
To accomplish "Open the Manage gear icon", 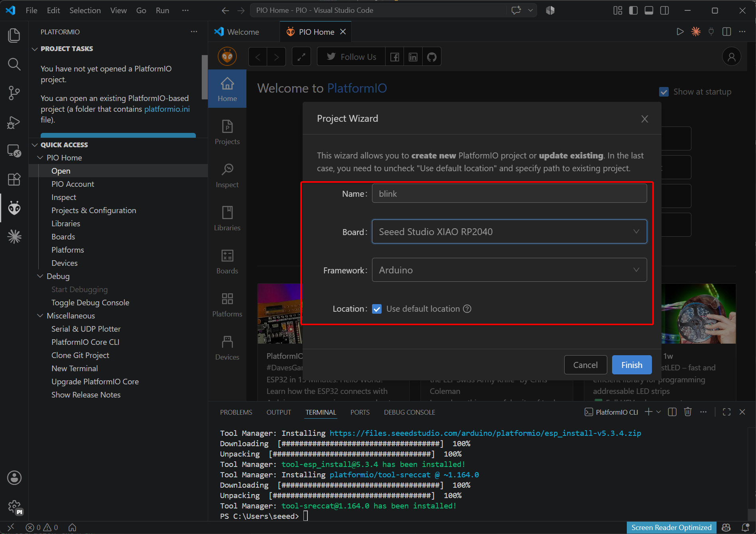I will click(14, 507).
